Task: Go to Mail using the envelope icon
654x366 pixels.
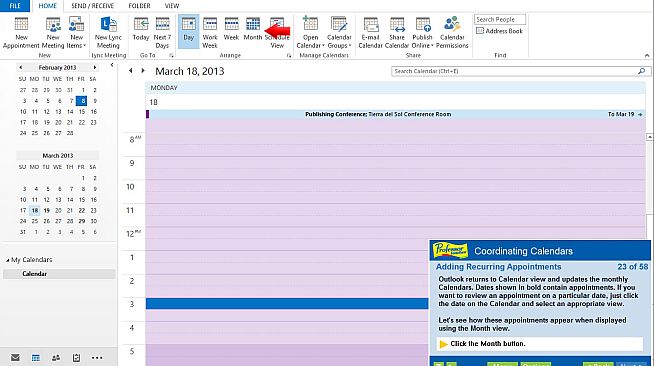Action: click(15, 358)
